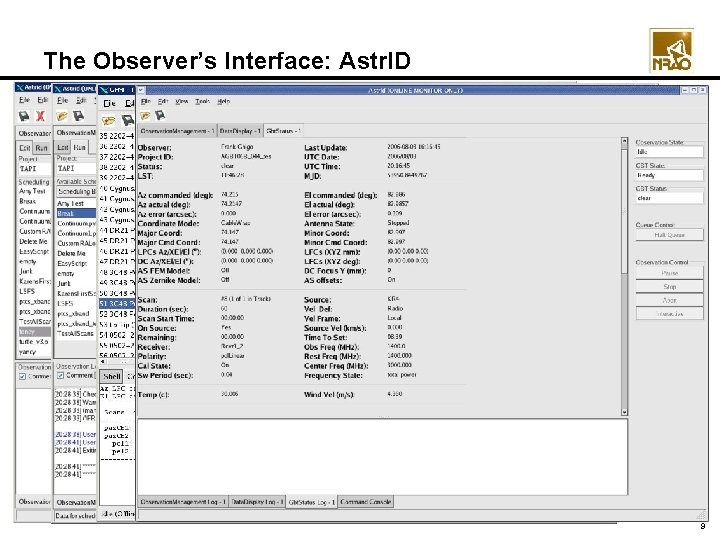The height and width of the screenshot is (540, 720).
Task: Click the Interactive button under Observation Control
Action: point(669,314)
